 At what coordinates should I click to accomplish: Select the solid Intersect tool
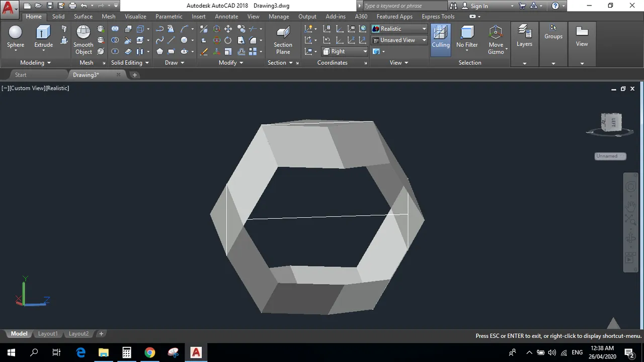click(115, 51)
